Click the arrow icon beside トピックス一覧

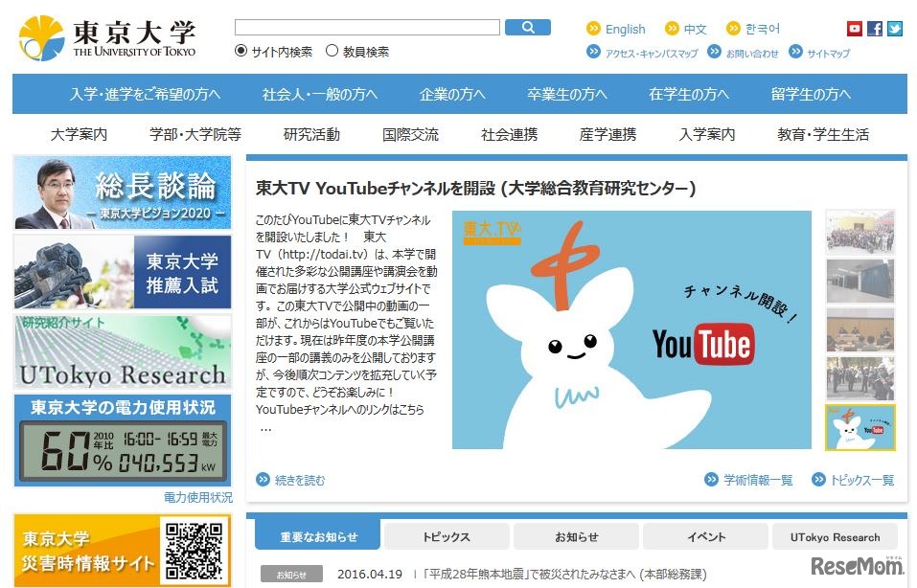click(818, 479)
